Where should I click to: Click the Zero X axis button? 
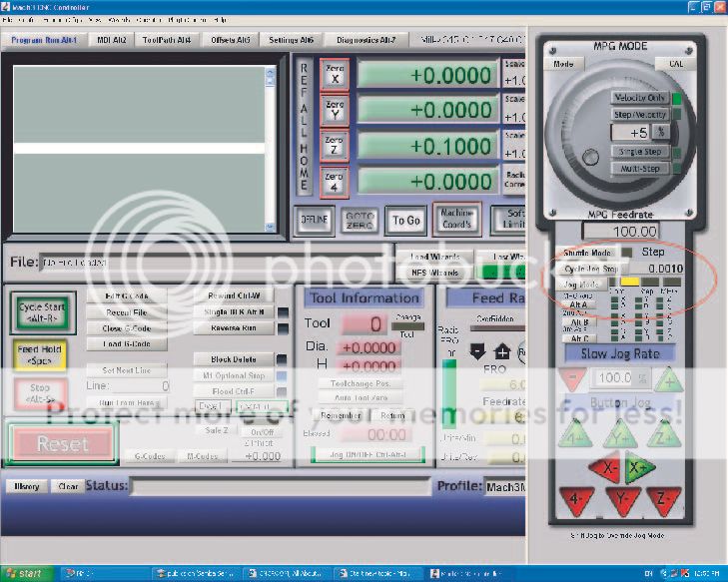pyautogui.click(x=334, y=76)
